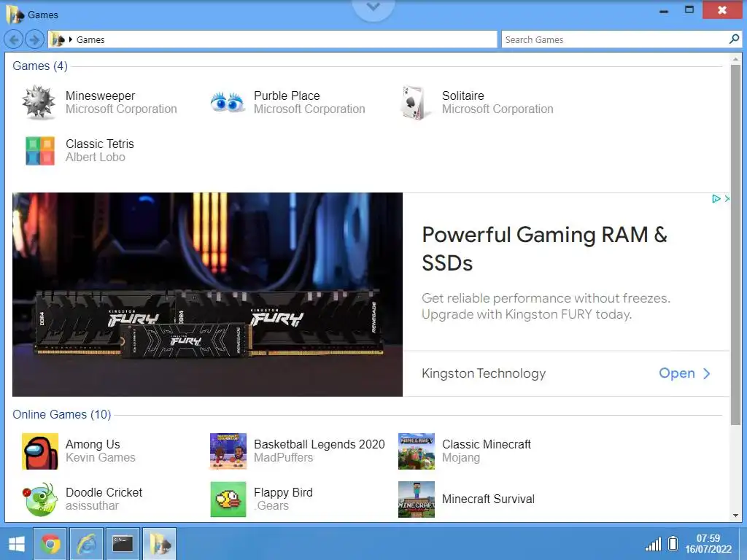
Task: Open the Classic Minecraft icon
Action: (417, 451)
